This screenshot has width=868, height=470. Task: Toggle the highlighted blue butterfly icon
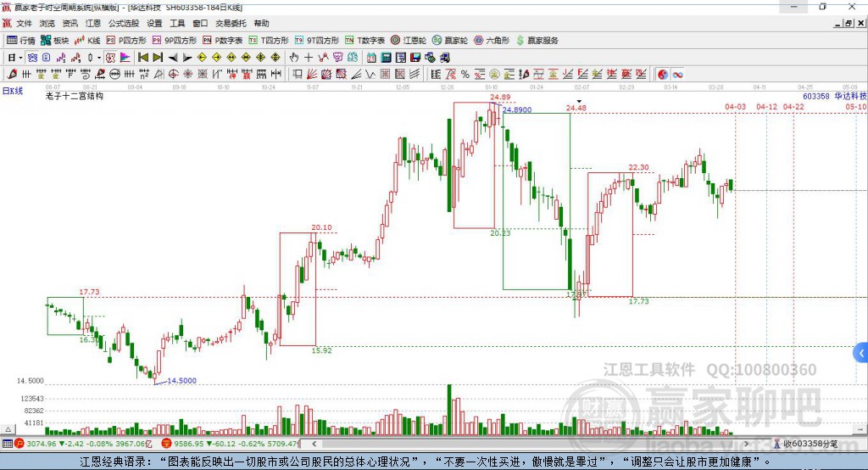pos(32,58)
